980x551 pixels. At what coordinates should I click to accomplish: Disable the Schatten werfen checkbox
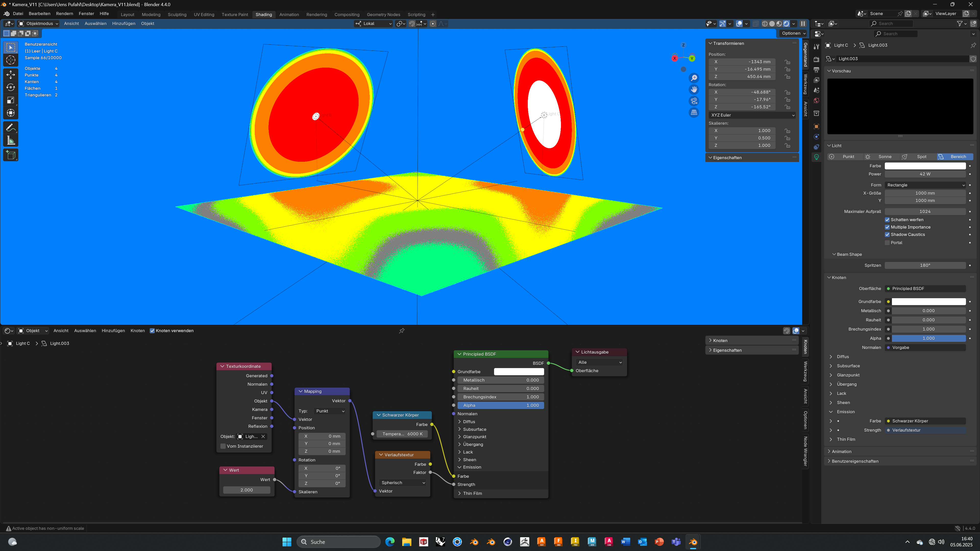coord(887,220)
